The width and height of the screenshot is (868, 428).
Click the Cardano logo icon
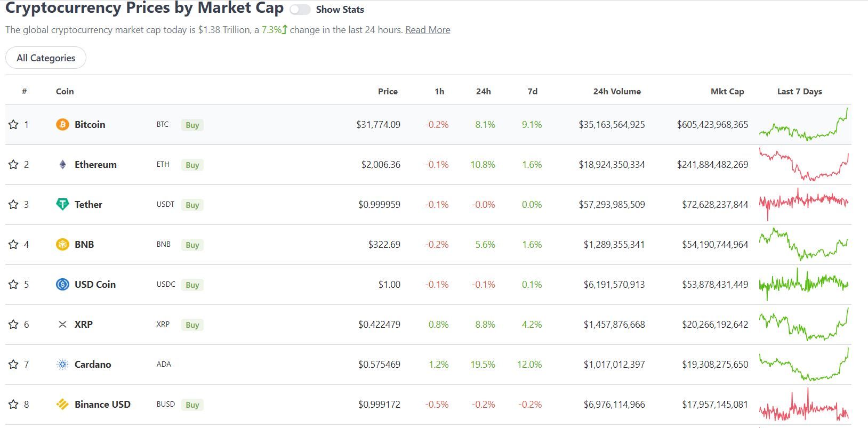tap(62, 365)
